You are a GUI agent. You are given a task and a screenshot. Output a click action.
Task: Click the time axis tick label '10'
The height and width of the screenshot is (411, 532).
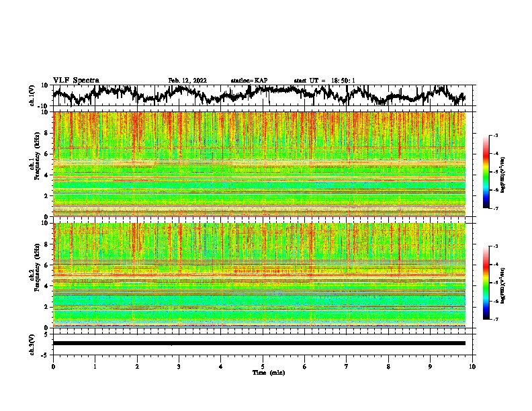pos(472,367)
